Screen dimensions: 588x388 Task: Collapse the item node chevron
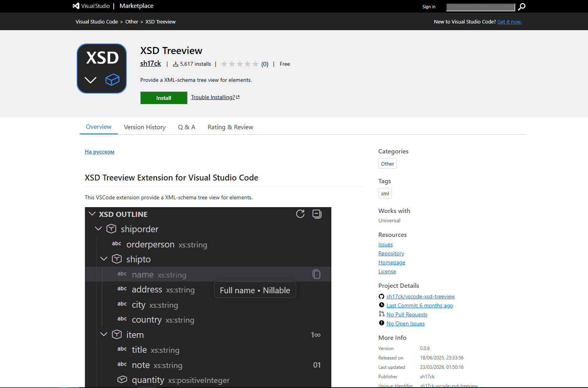104,334
